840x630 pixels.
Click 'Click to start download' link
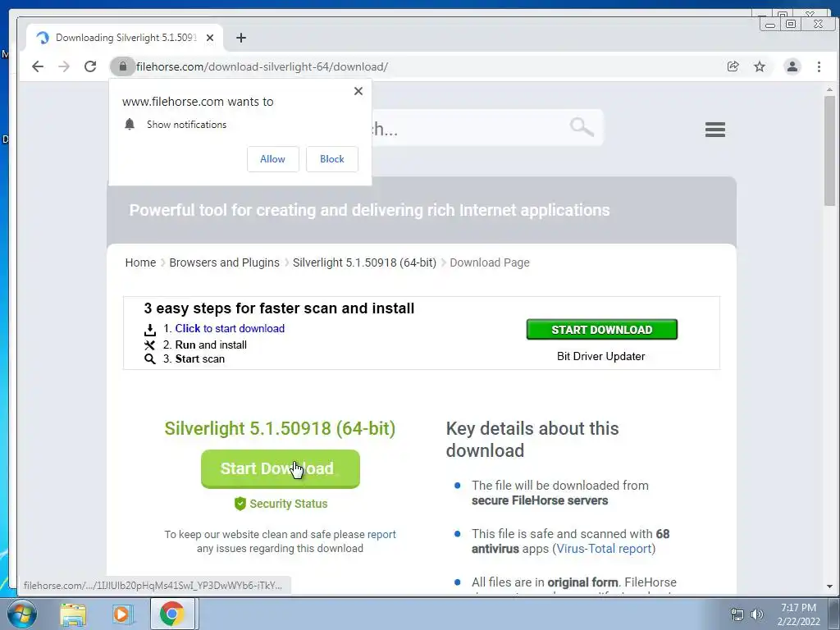(x=230, y=328)
